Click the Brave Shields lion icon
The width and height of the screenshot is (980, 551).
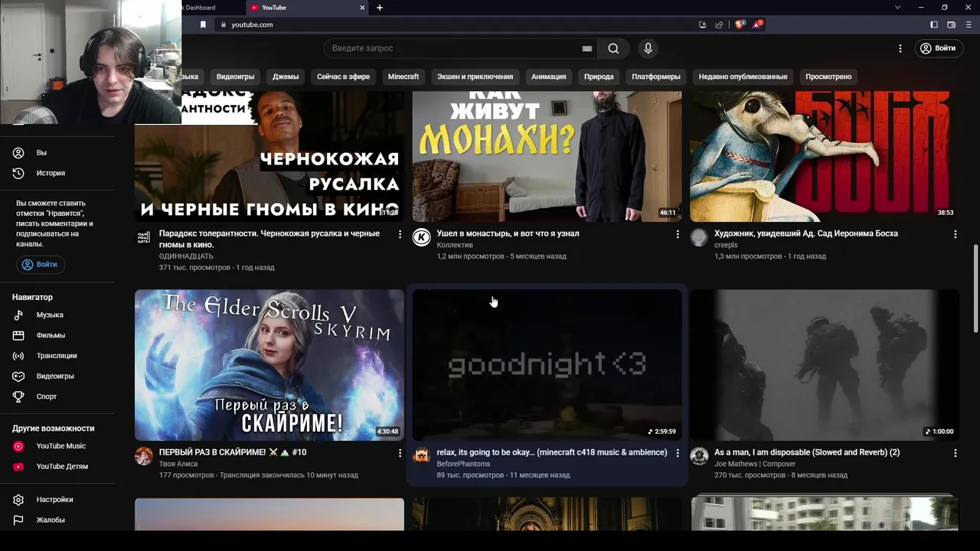740,24
